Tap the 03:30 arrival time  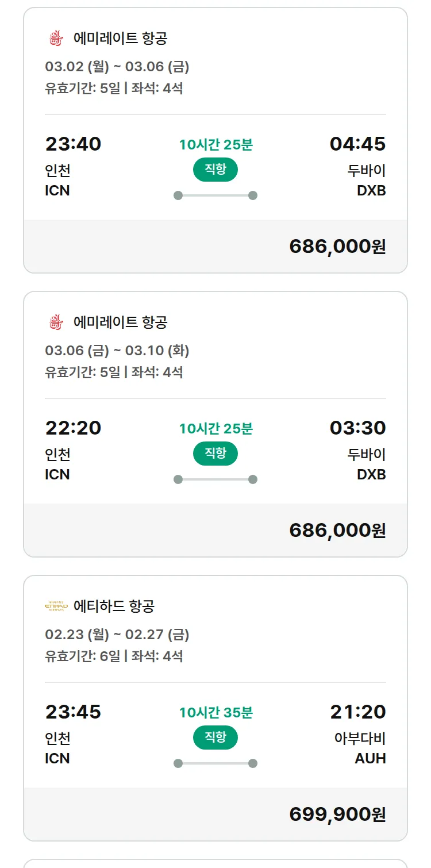(x=357, y=428)
